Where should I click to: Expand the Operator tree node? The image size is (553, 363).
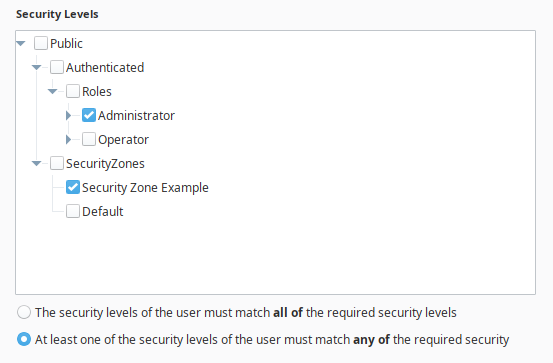tap(68, 139)
